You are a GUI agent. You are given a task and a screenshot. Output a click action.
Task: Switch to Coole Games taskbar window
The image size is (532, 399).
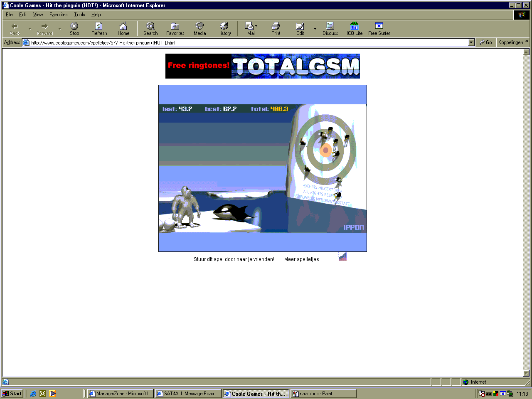pos(256,394)
